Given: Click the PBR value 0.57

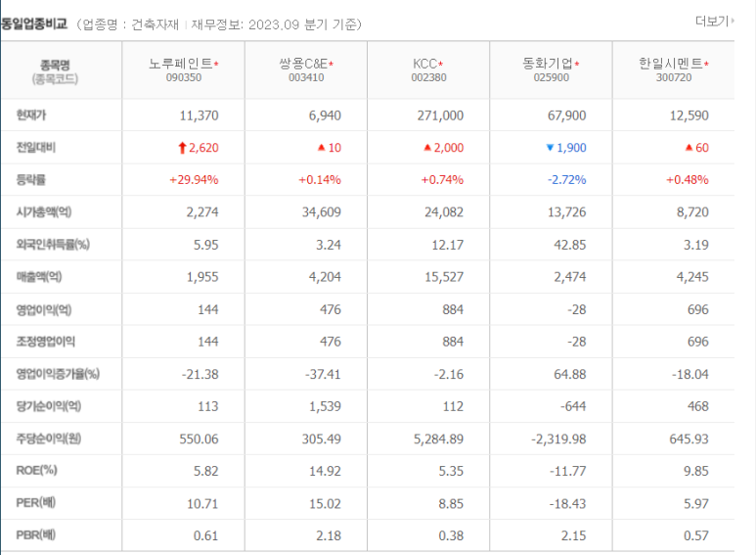Looking at the screenshot, I should click(696, 535).
